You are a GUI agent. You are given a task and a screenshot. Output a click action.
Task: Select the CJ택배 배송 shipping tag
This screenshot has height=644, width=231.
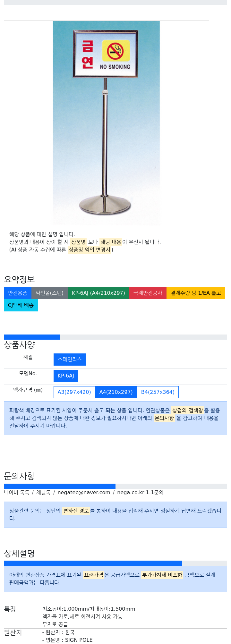coord(21,305)
